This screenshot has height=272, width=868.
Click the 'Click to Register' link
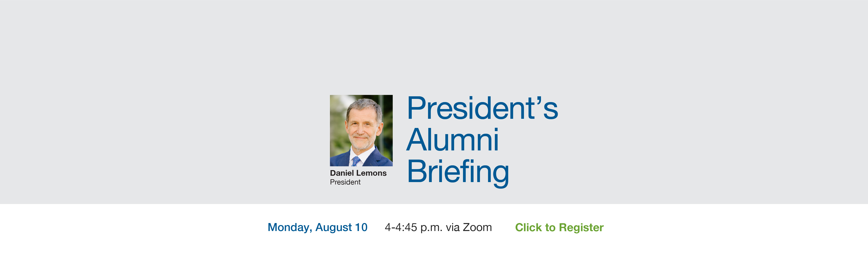click(x=559, y=228)
